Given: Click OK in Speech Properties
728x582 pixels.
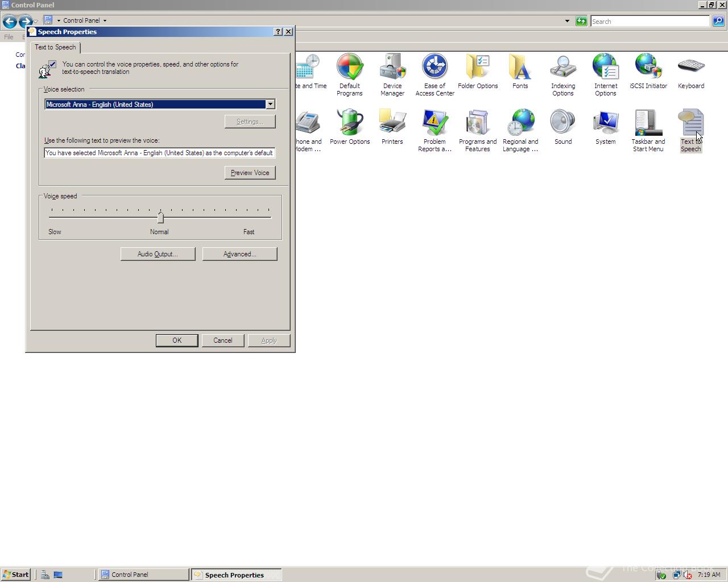Looking at the screenshot, I should (x=177, y=340).
